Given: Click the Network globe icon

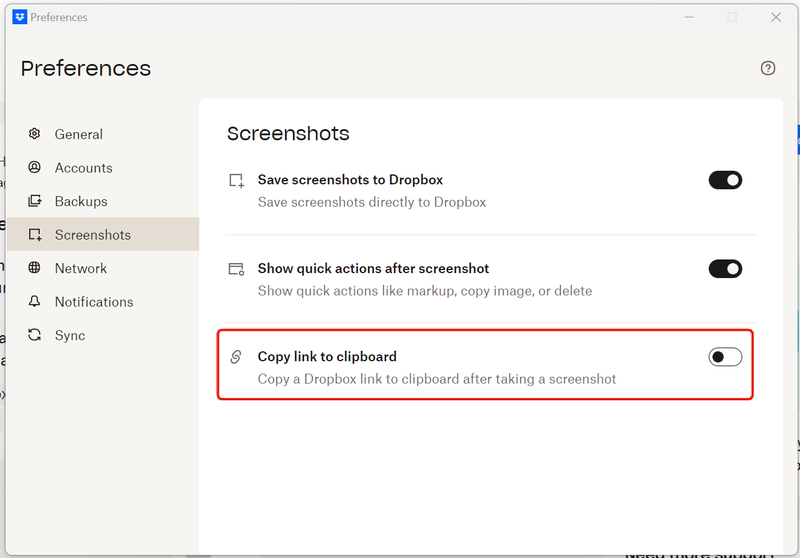Looking at the screenshot, I should [35, 268].
